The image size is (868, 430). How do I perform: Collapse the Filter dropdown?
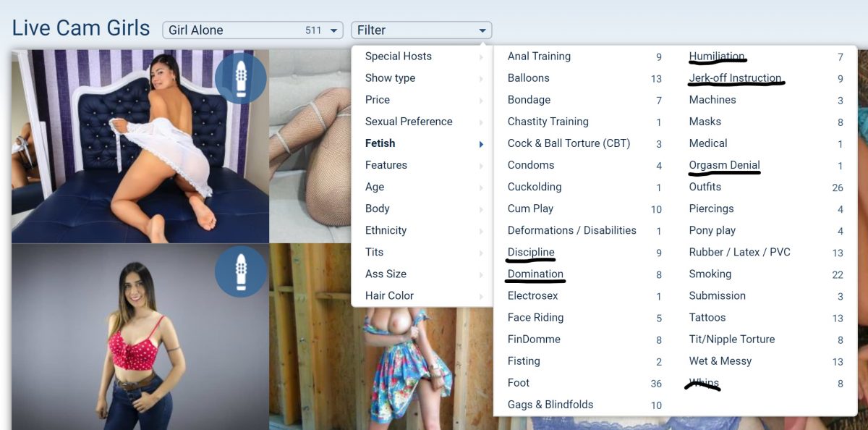(421, 30)
